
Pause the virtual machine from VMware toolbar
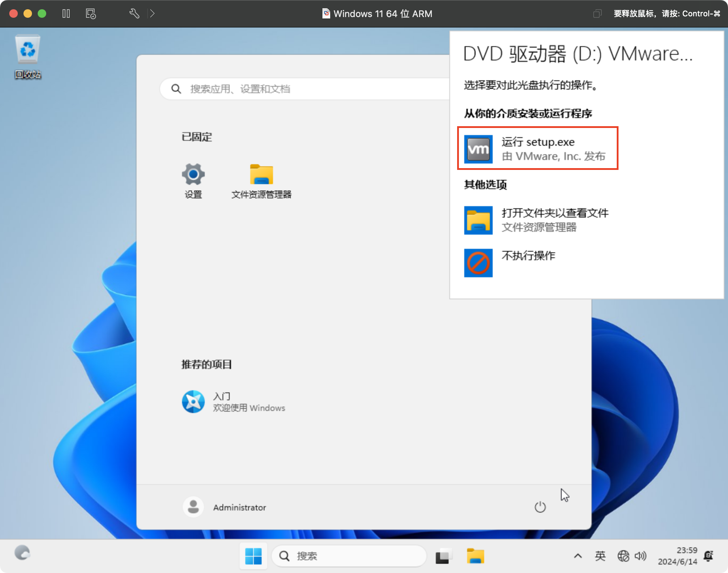(66, 14)
